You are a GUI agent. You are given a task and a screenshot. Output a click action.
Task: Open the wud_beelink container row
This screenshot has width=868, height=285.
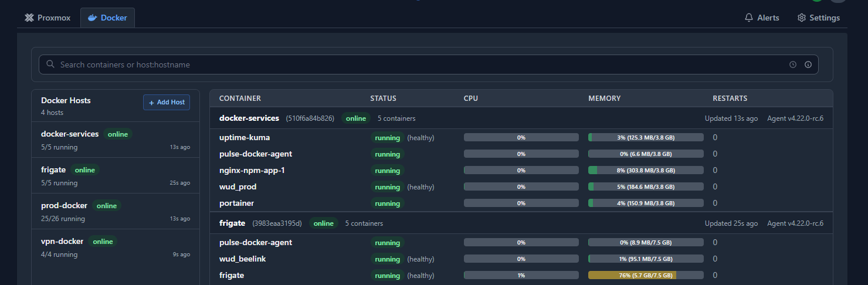click(x=521, y=259)
